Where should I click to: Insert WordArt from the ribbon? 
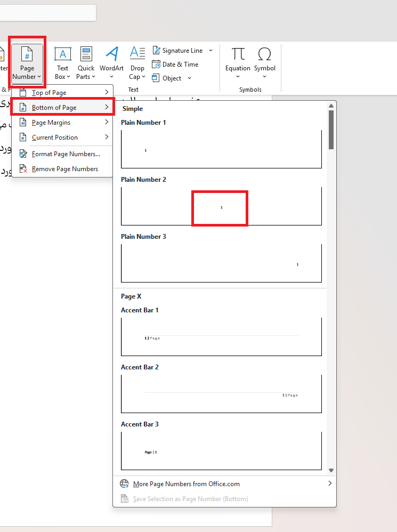[x=111, y=54]
